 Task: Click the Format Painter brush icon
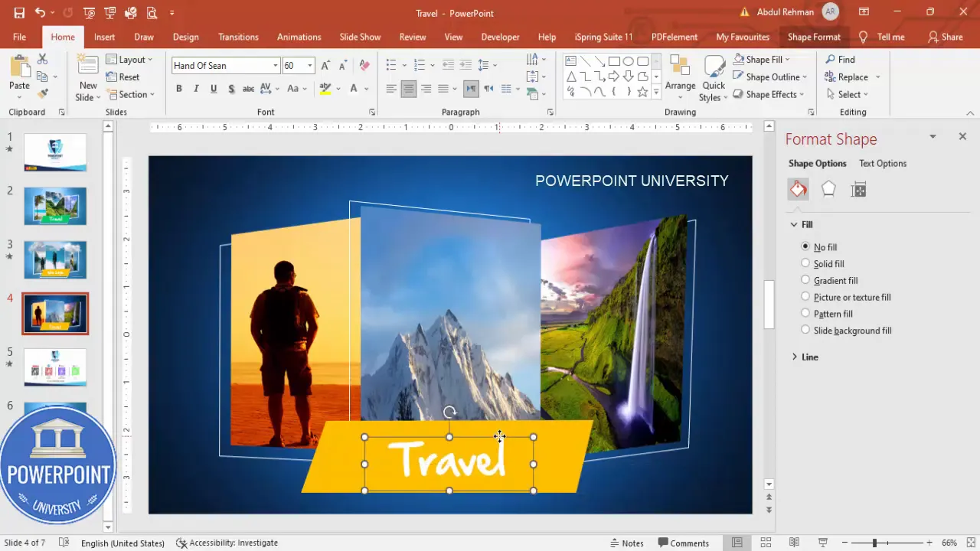(42, 93)
